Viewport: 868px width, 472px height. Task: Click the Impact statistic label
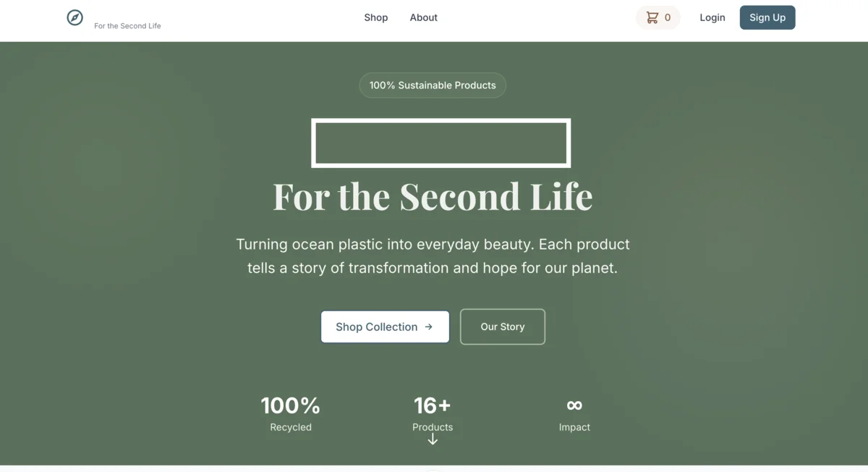(574, 426)
